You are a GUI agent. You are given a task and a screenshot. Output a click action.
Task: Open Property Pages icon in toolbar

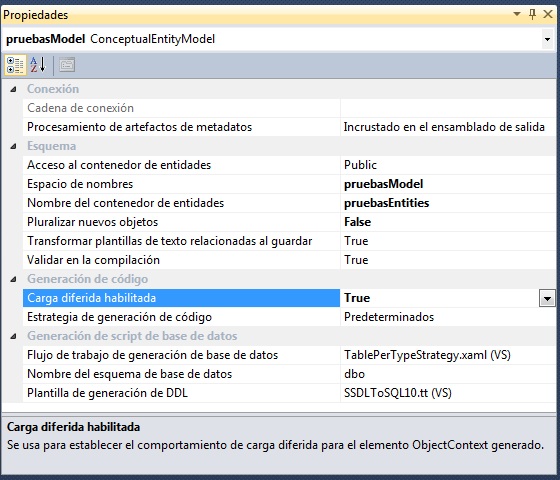67,65
